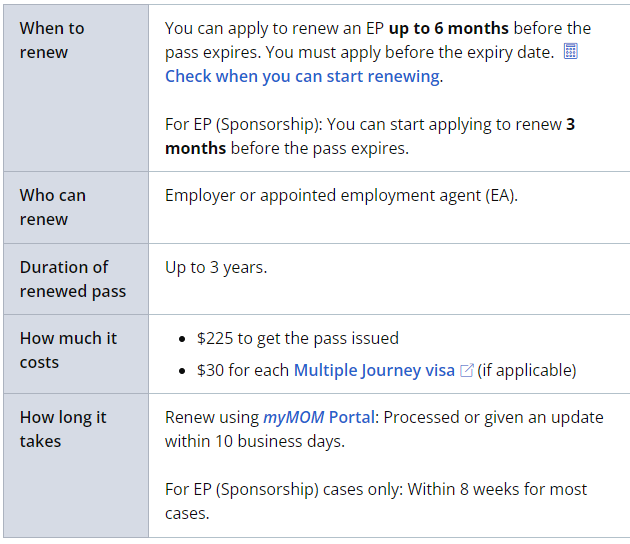Click the calculator icon after expiry date
Image resolution: width=630 pixels, height=544 pixels.
(x=571, y=52)
